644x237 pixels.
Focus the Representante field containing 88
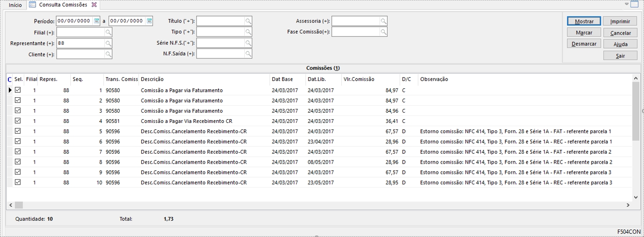(x=80, y=43)
